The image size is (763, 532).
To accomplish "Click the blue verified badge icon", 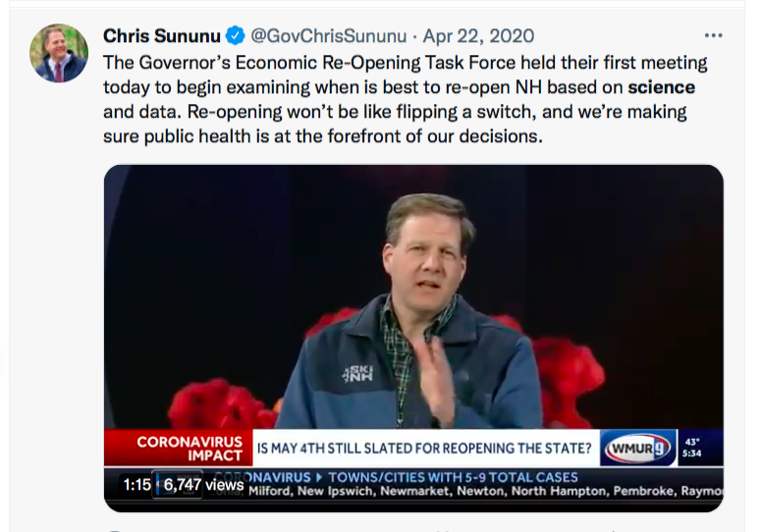I will tap(236, 36).
